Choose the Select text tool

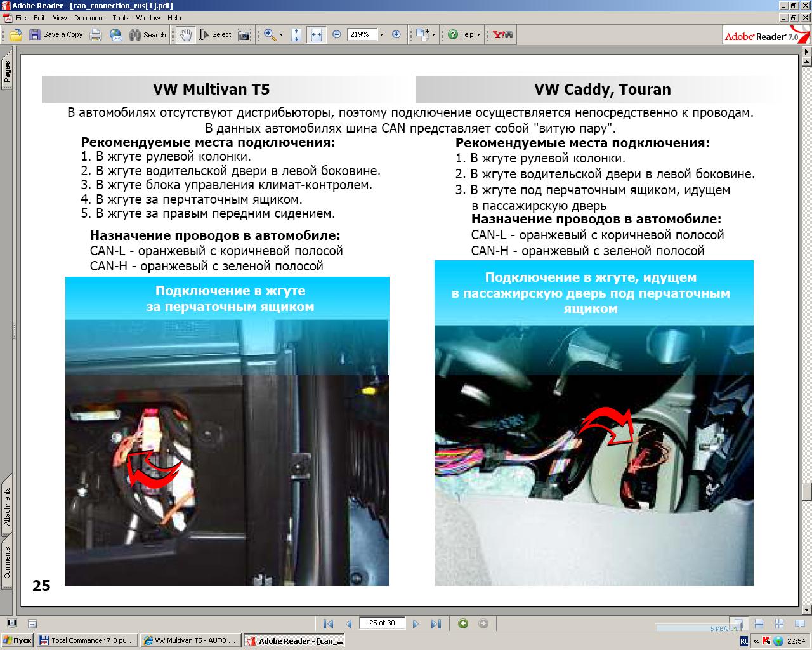pyautogui.click(x=215, y=35)
